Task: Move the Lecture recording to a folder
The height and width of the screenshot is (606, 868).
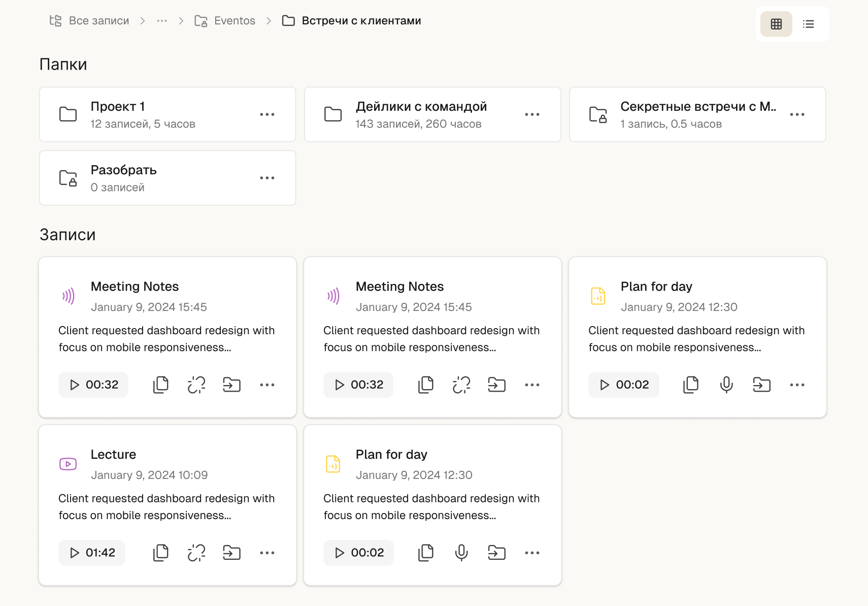Action: coord(231,553)
